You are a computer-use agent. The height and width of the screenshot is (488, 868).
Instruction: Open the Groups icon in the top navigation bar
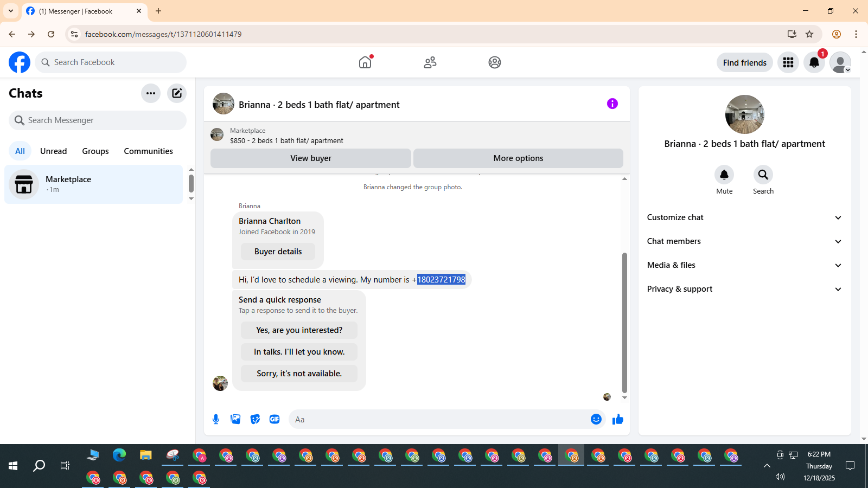pos(495,62)
